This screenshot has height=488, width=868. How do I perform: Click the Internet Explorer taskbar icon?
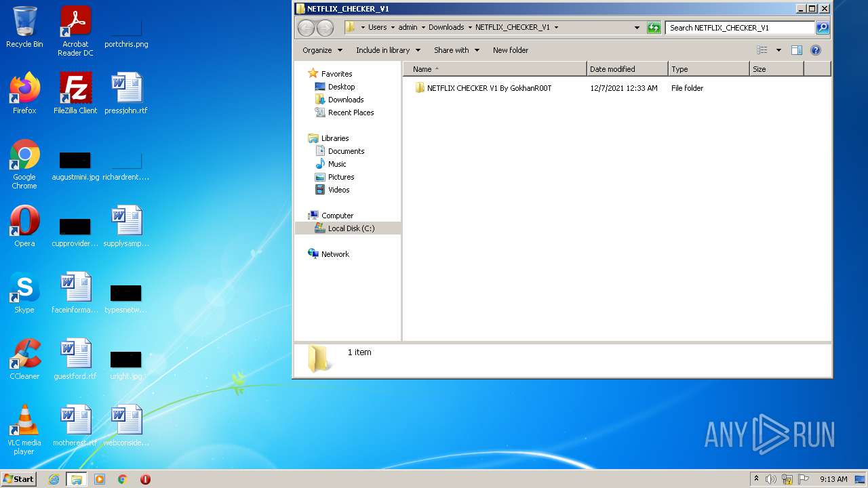point(54,479)
